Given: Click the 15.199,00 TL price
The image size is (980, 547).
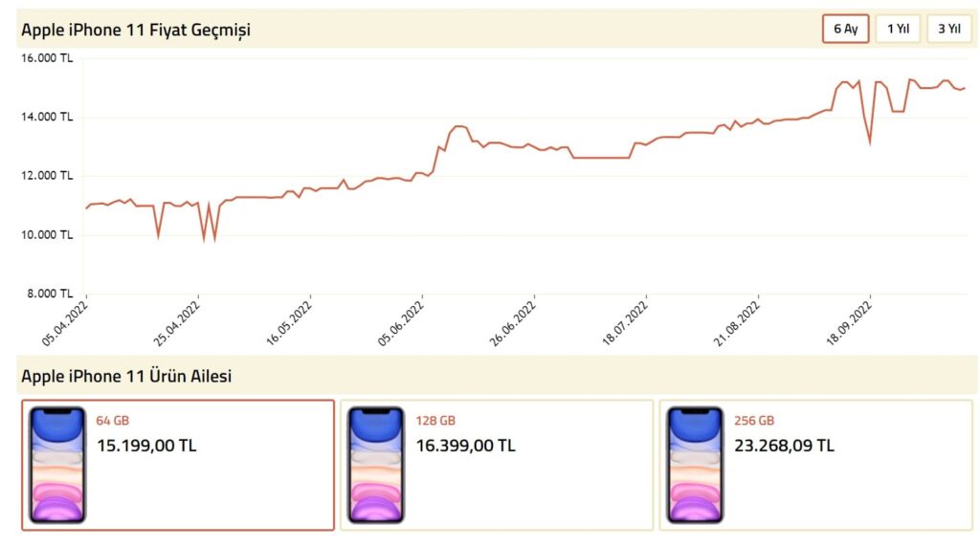Looking at the screenshot, I should [x=146, y=446].
